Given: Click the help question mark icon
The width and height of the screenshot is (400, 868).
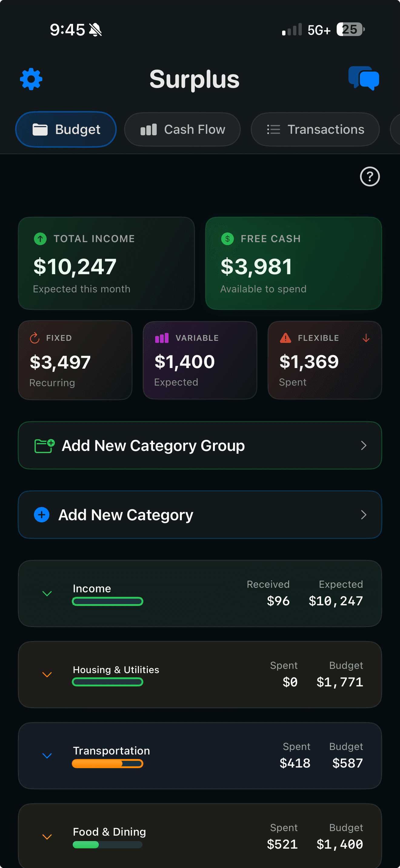Looking at the screenshot, I should click(369, 176).
